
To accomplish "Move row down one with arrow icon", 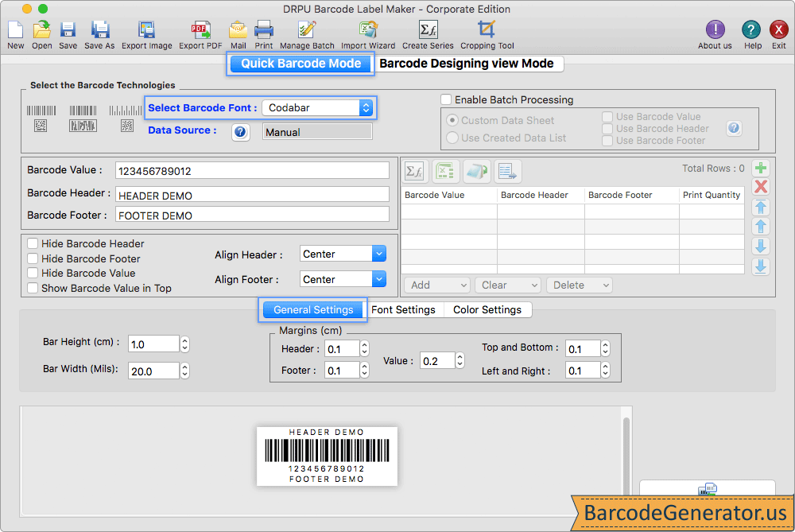I will coord(761,247).
